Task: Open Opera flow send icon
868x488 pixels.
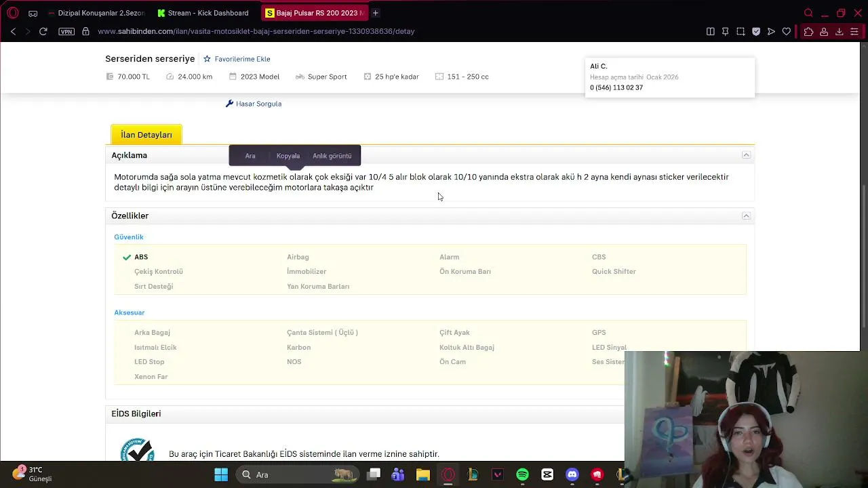Action: pyautogui.click(x=771, y=31)
